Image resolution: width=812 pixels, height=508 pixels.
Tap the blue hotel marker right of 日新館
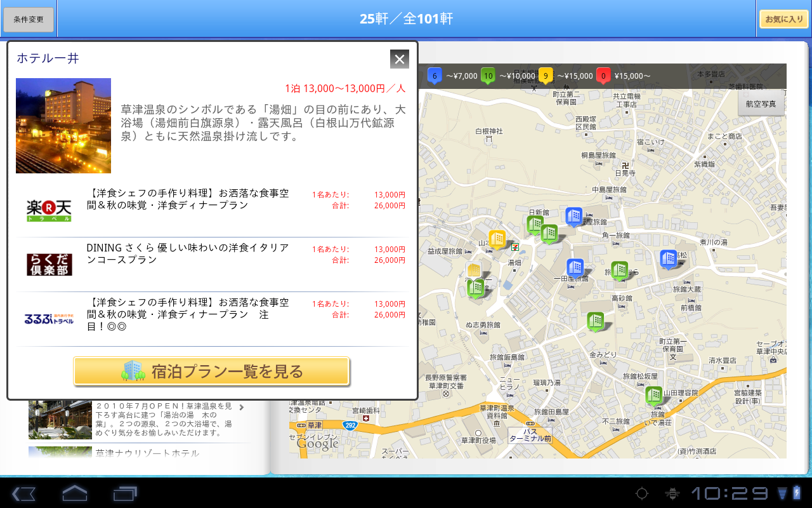click(574, 217)
